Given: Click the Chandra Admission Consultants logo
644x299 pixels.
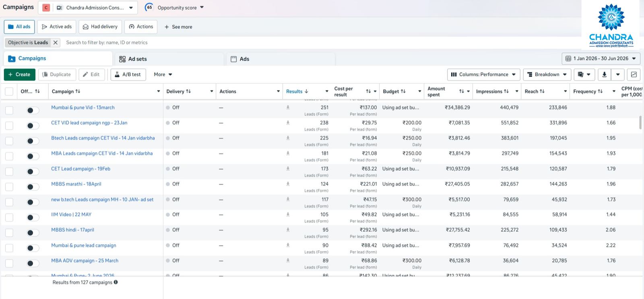Looking at the screenshot, I should pos(611,25).
